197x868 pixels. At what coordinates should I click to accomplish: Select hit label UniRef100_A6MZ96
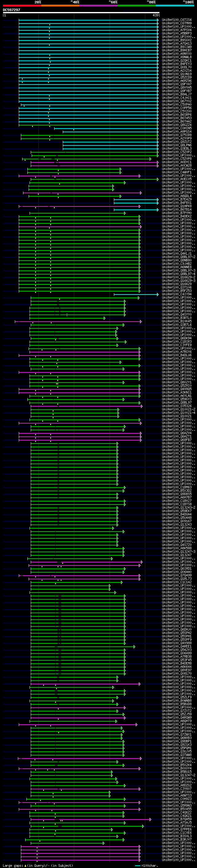[177, 81]
